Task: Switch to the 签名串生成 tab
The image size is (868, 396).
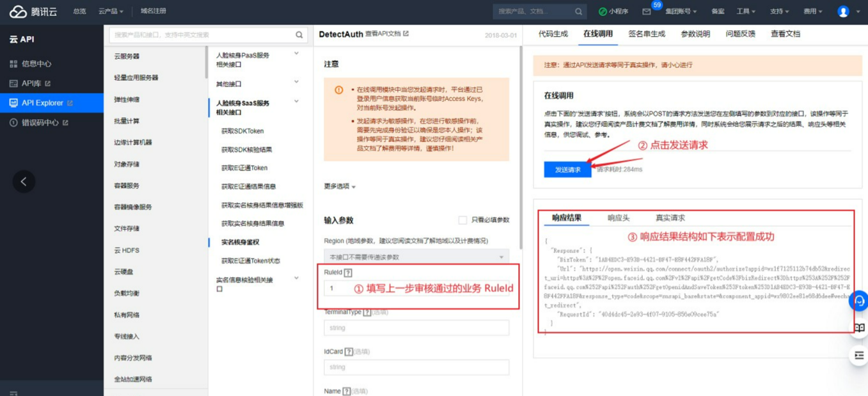Action: click(x=647, y=34)
